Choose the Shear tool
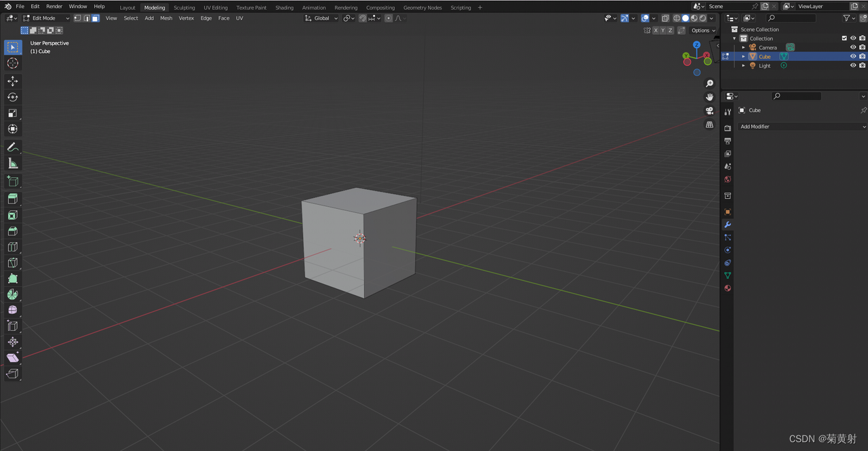This screenshot has height=451, width=868. (13, 357)
